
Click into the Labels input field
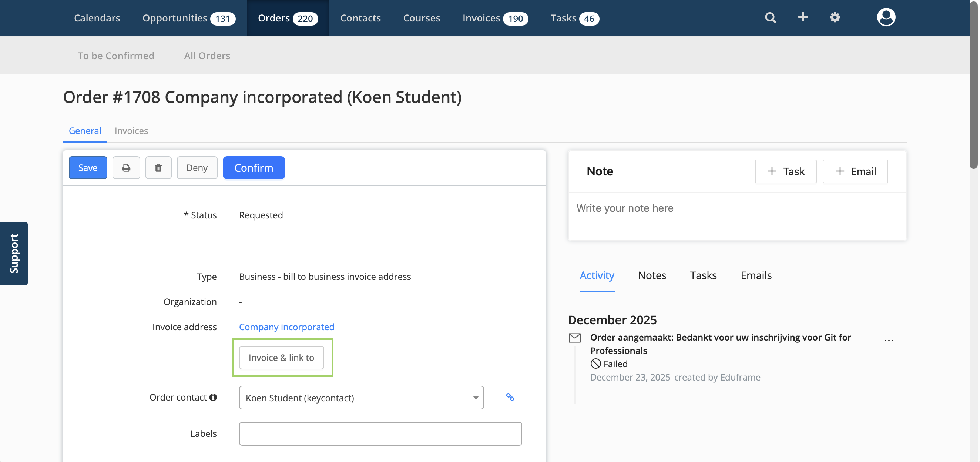pyautogui.click(x=380, y=434)
